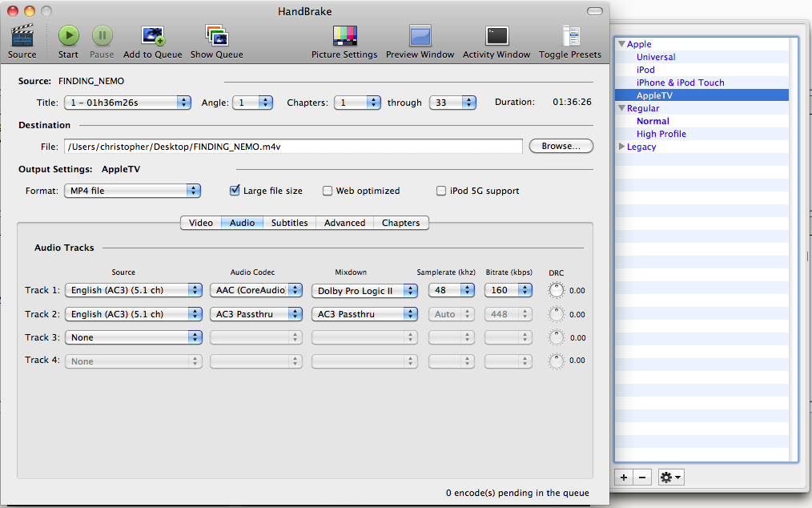The height and width of the screenshot is (508, 812).
Task: Select the Audio tab
Action: click(243, 223)
